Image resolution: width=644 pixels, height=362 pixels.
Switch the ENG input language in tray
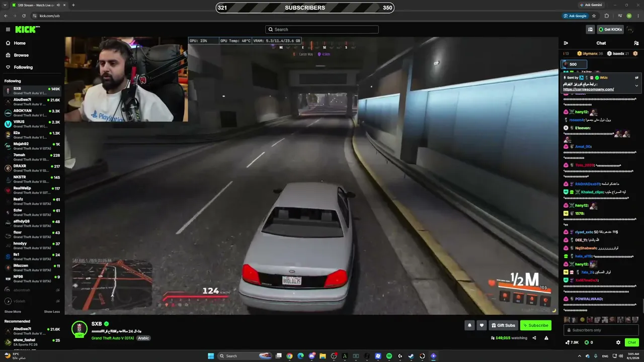click(x=605, y=356)
